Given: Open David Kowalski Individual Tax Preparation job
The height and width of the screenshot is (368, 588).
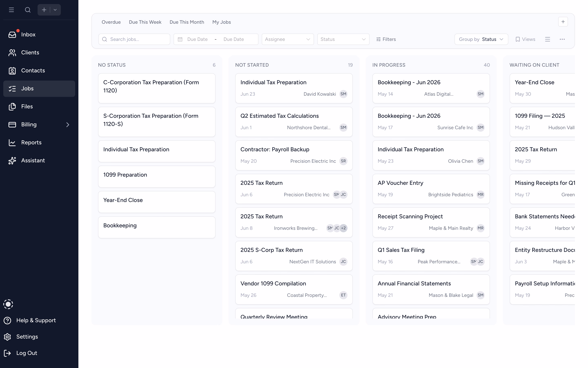Looking at the screenshot, I should click(x=294, y=88).
